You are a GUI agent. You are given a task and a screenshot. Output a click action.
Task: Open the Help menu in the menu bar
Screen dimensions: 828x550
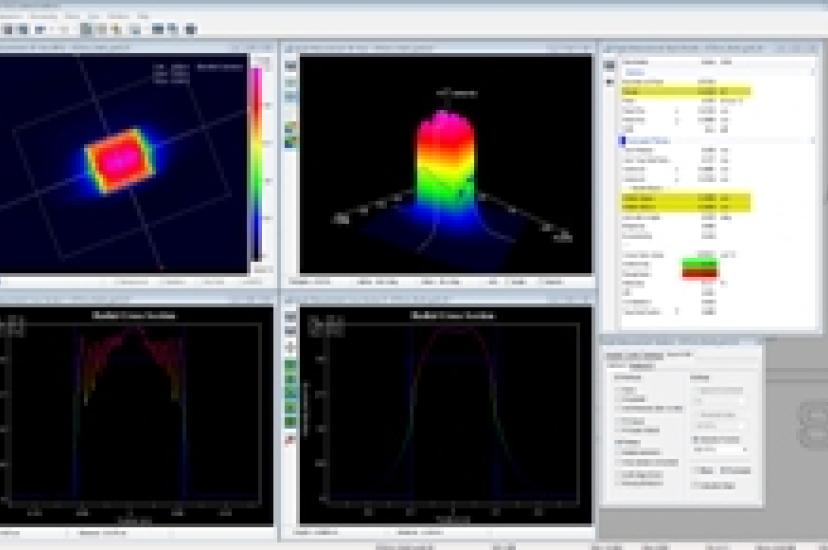pyautogui.click(x=143, y=17)
